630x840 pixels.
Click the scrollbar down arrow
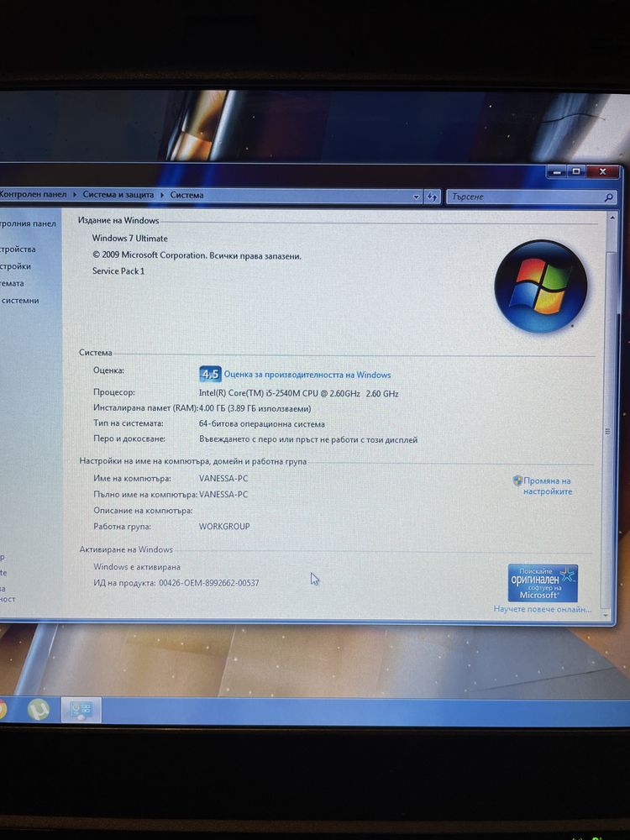click(606, 616)
